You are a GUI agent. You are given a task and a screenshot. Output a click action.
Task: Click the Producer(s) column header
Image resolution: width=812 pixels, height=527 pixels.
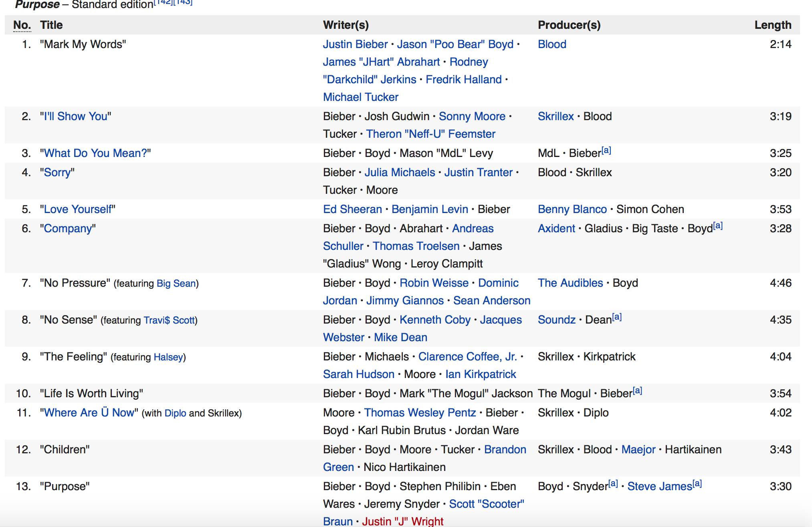pos(569,25)
